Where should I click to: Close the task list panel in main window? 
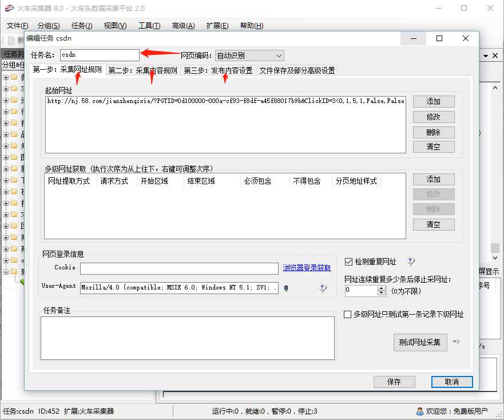(x=495, y=56)
